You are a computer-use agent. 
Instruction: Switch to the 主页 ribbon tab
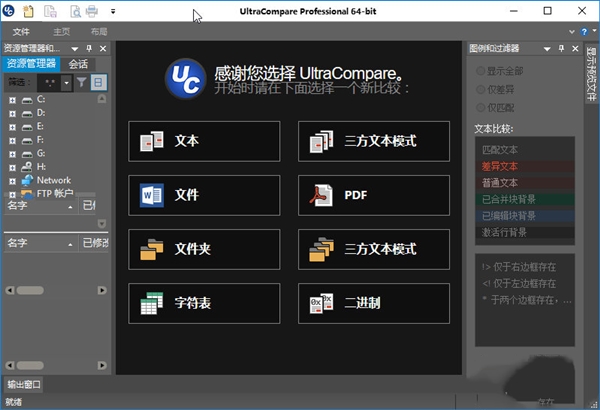tap(61, 32)
